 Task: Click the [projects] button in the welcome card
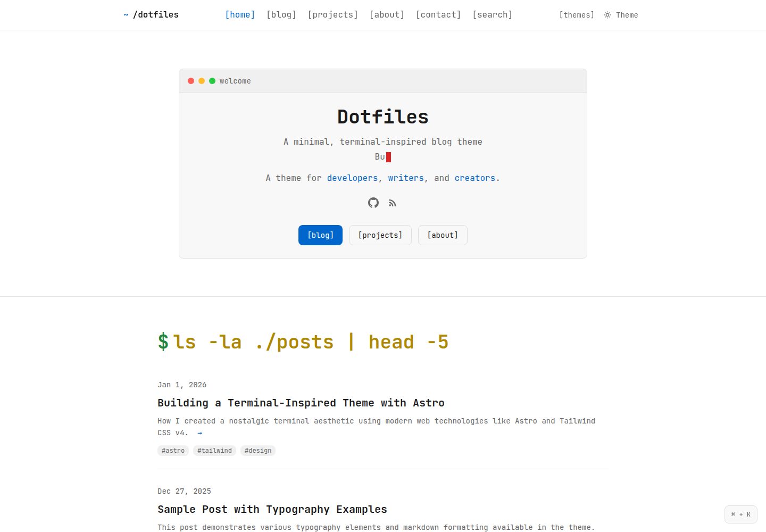380,235
